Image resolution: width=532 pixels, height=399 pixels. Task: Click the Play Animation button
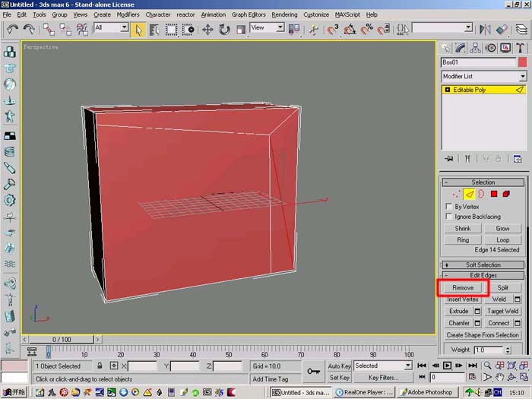(447, 366)
